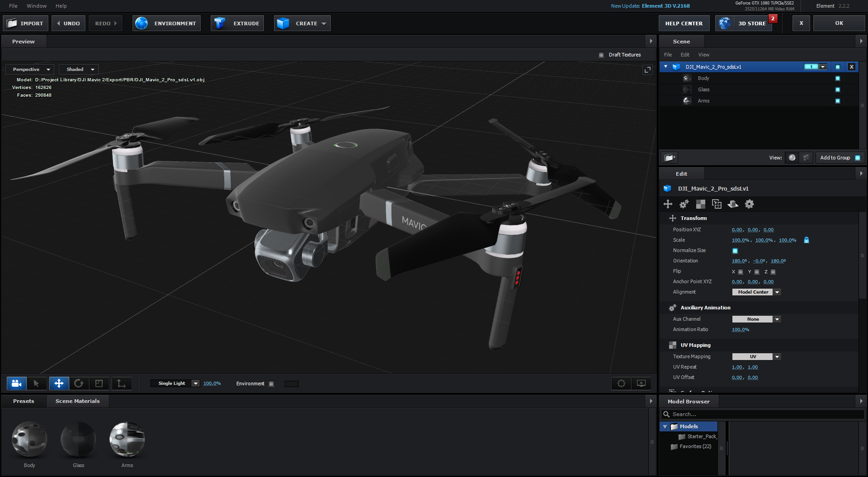Toggle the Add to Group checkbox
This screenshot has height=477, width=868.
858,158
